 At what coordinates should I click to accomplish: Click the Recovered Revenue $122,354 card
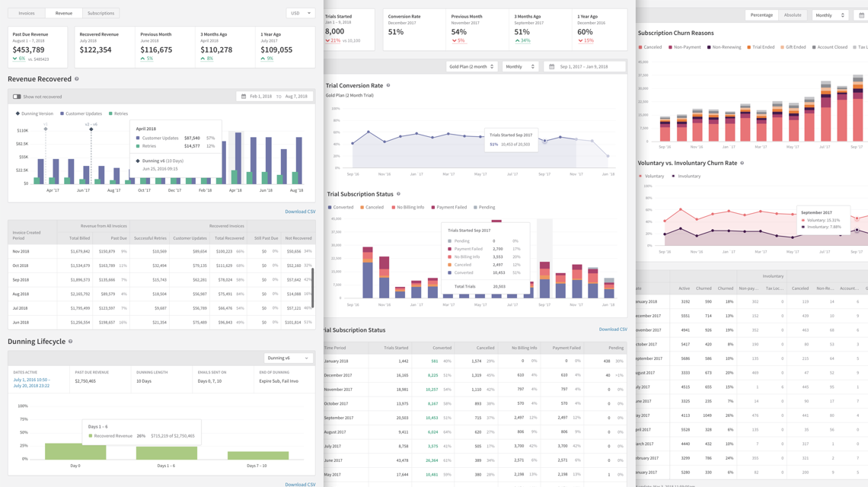[104, 47]
